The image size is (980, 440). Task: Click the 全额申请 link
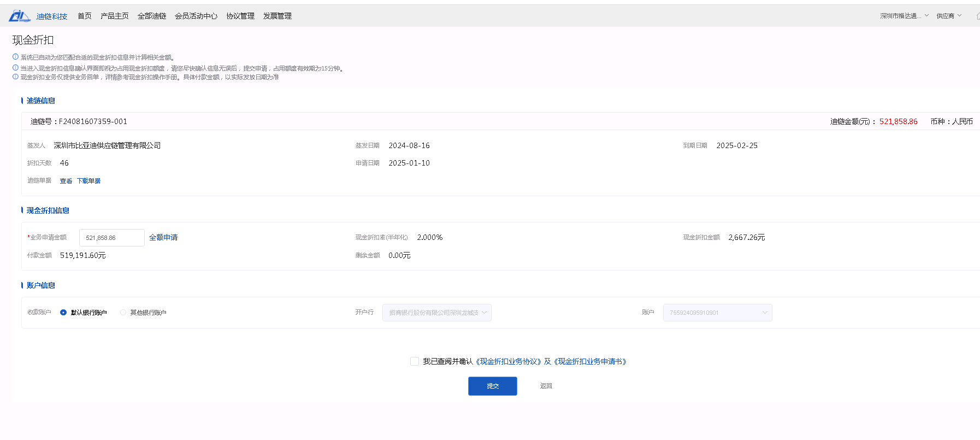pos(163,237)
